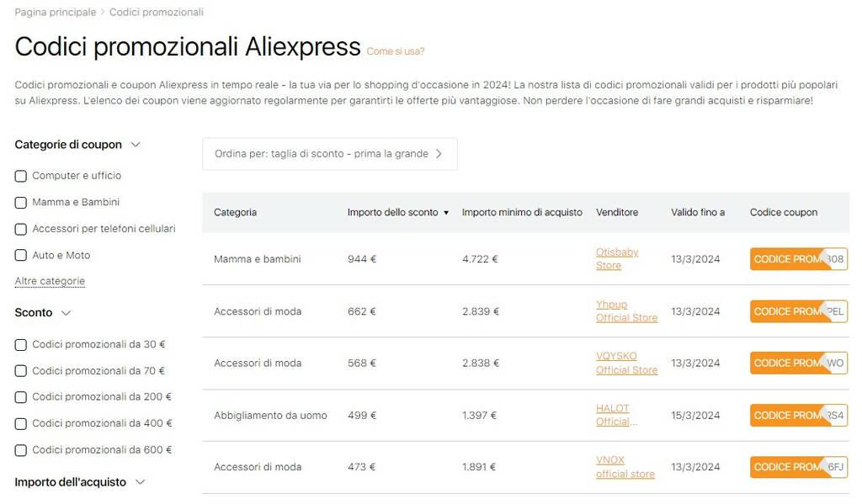
Task: Open the VNOX official store link
Action: click(x=625, y=467)
